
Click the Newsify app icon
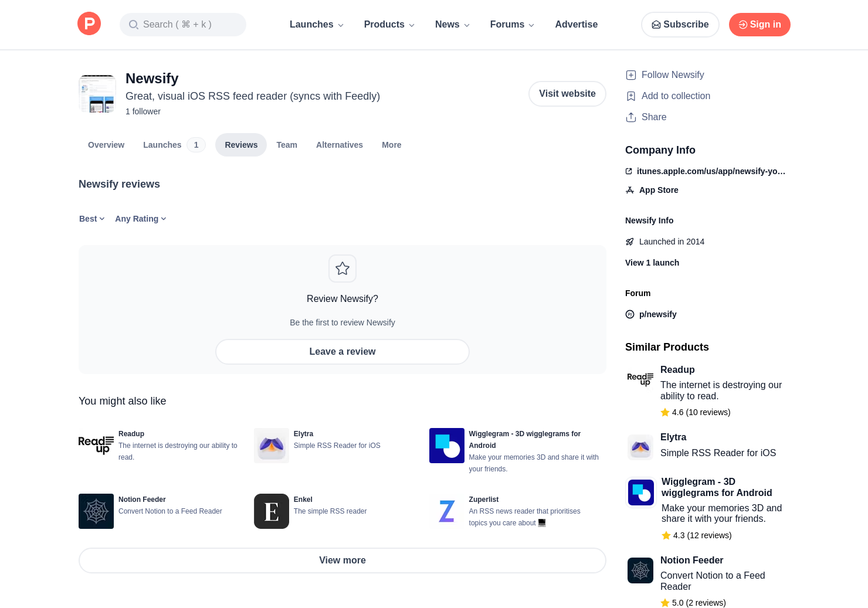pyautogui.click(x=97, y=94)
